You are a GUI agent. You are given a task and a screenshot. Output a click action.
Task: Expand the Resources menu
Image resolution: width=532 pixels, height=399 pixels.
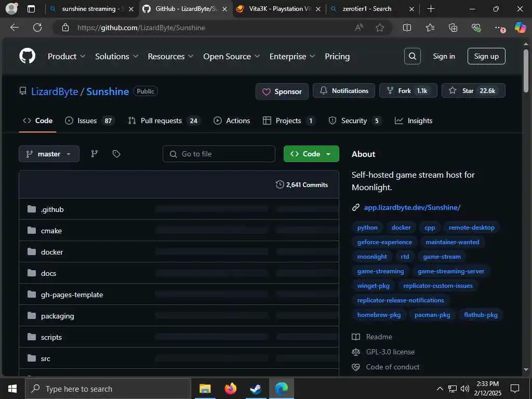click(x=170, y=56)
